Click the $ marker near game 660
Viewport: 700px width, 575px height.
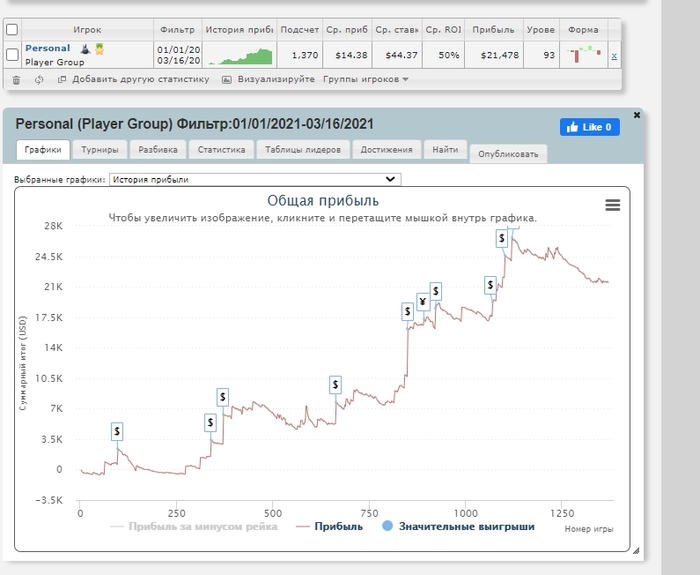335,384
